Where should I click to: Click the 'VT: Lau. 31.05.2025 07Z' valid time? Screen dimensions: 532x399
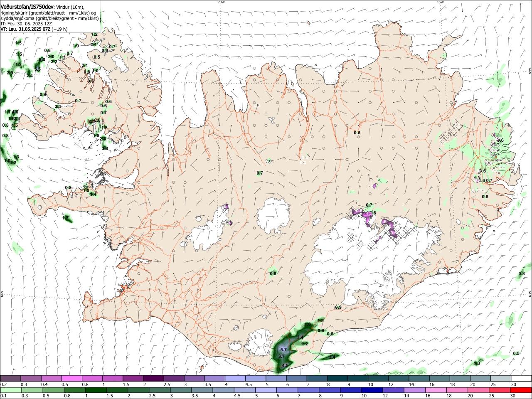coord(25,30)
